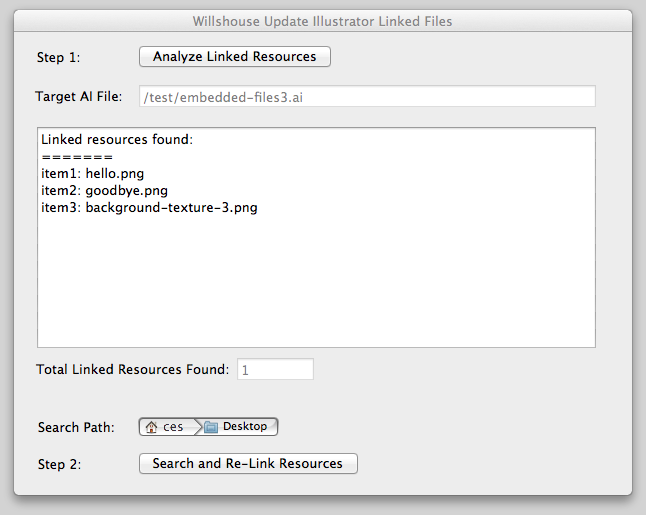Click the separator line of equals signs
Image resolution: width=646 pixels, height=515 pixels.
click(77, 157)
